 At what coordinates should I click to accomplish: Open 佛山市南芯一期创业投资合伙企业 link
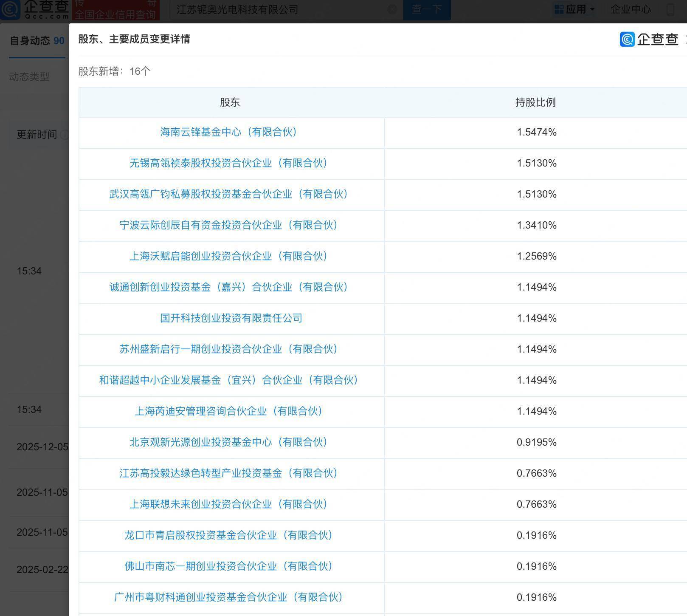coord(230,566)
